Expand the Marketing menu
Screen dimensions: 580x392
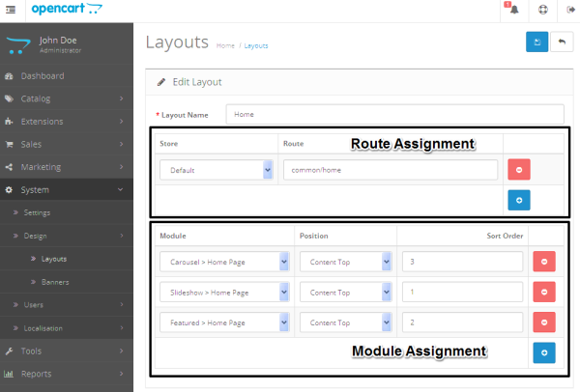tap(67, 167)
